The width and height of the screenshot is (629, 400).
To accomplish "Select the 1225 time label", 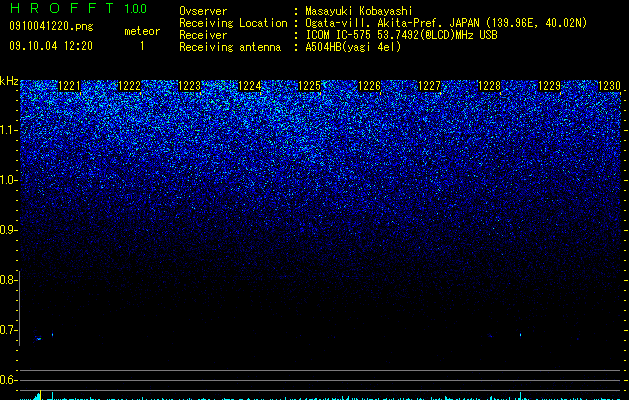I will 310,86.
